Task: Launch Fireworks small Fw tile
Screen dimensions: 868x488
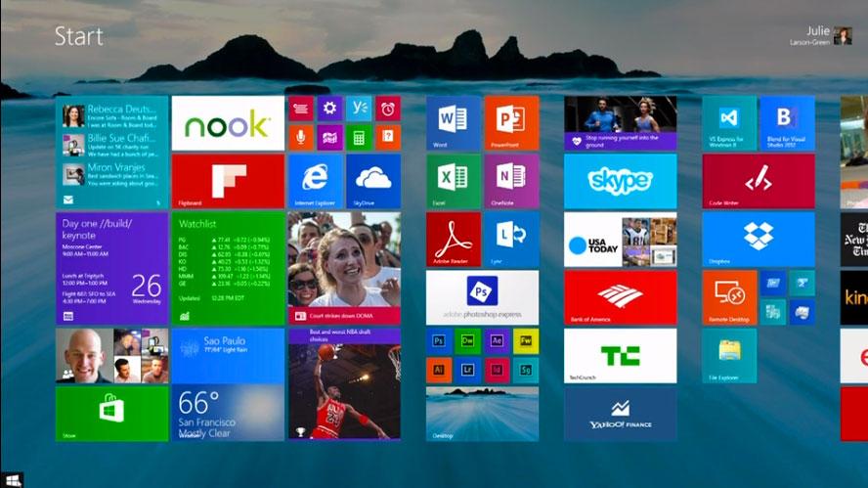Action: point(526,340)
